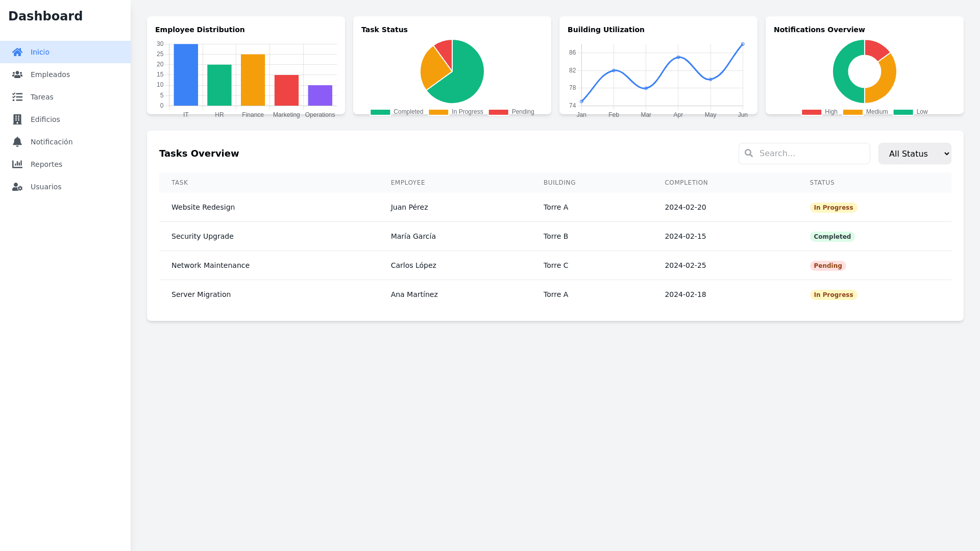Toggle In Progress legend in pie chart
980x551 pixels.
pos(456,112)
